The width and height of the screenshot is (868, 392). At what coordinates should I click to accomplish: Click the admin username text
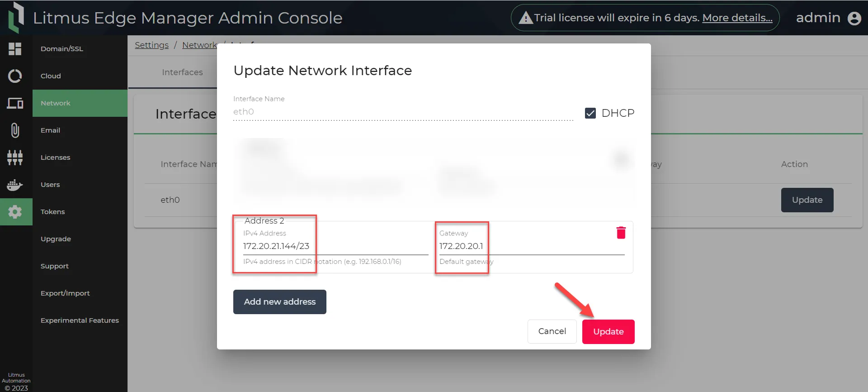(x=818, y=18)
